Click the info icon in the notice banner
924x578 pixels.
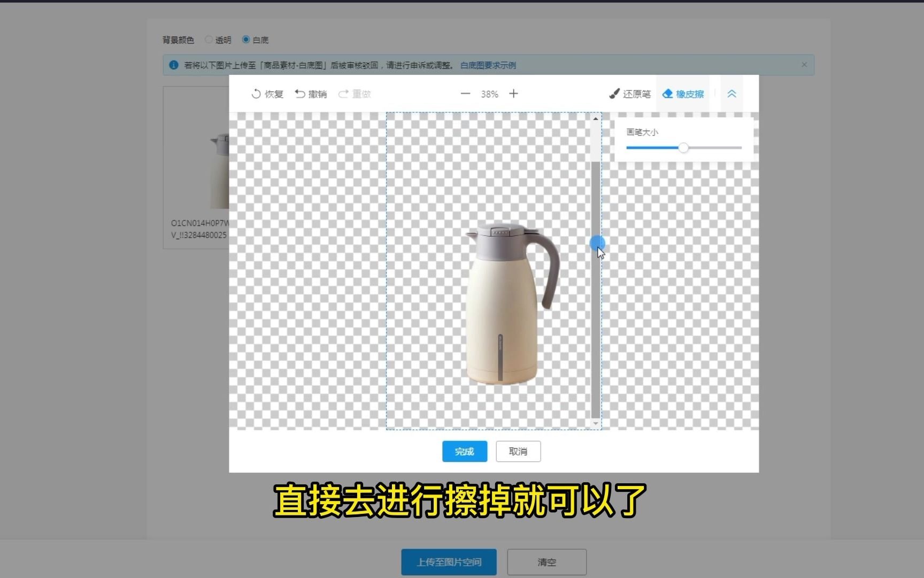click(173, 64)
